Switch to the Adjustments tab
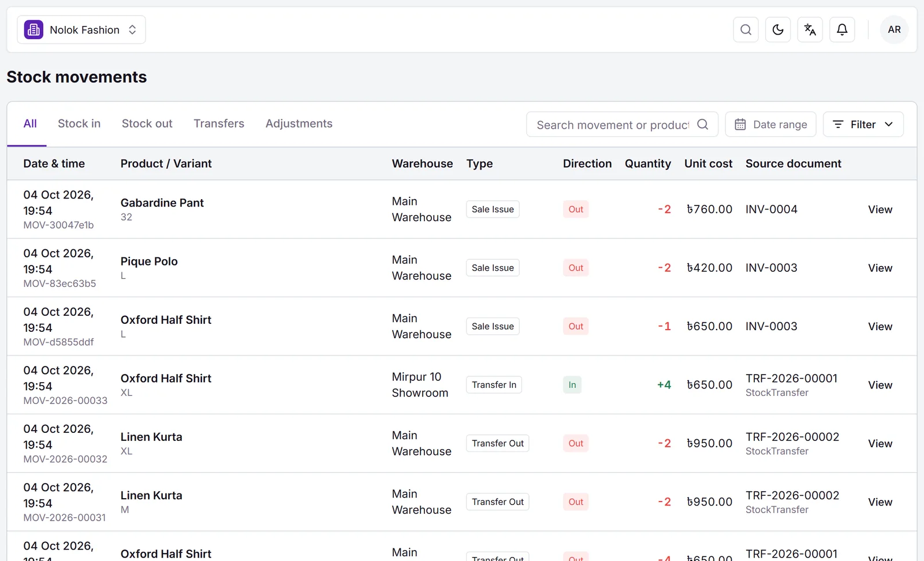The height and width of the screenshot is (561, 924). 299,124
